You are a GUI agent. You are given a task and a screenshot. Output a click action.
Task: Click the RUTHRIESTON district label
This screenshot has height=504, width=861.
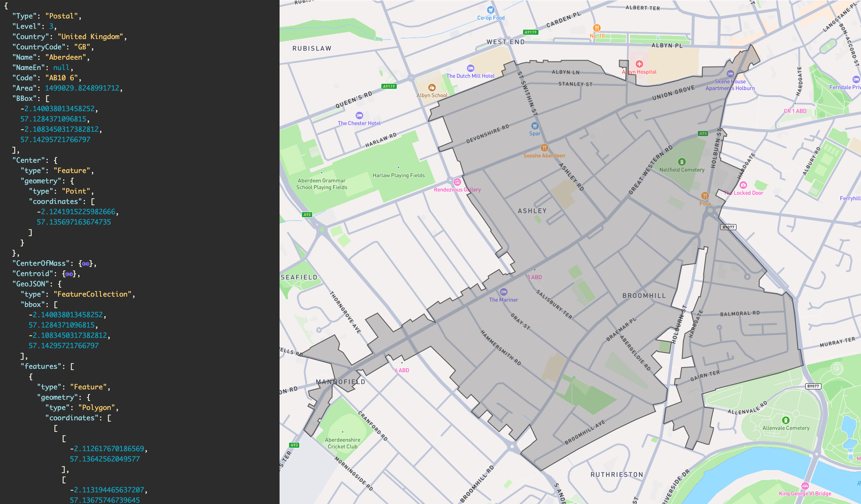617,475
